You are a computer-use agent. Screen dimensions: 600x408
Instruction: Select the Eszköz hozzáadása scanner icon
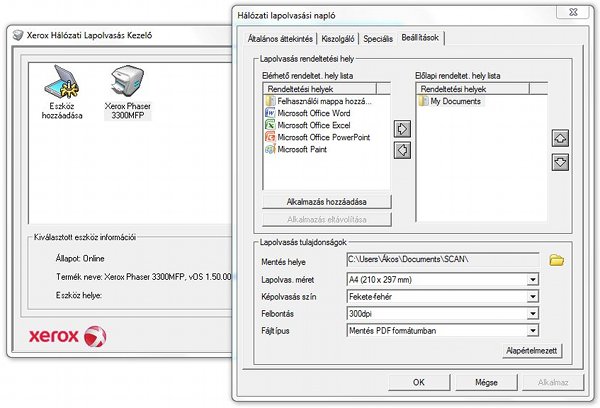coord(61,82)
